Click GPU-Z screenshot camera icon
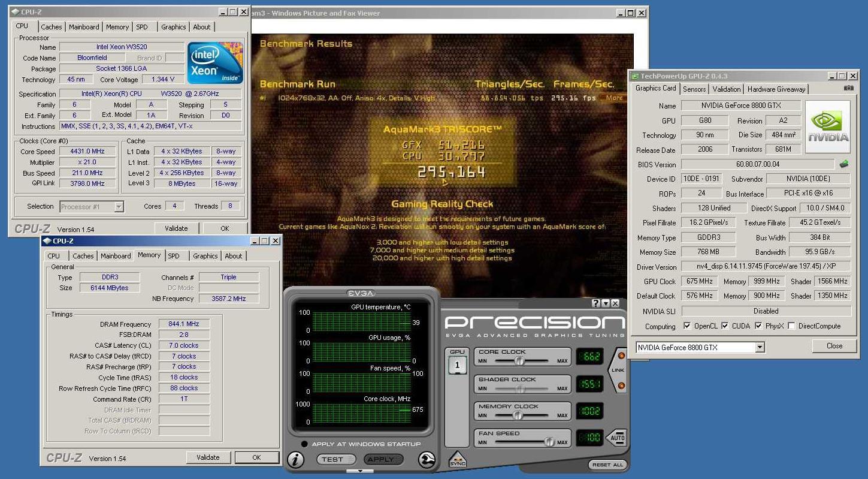Image resolution: width=868 pixels, height=479 pixels. (x=848, y=88)
